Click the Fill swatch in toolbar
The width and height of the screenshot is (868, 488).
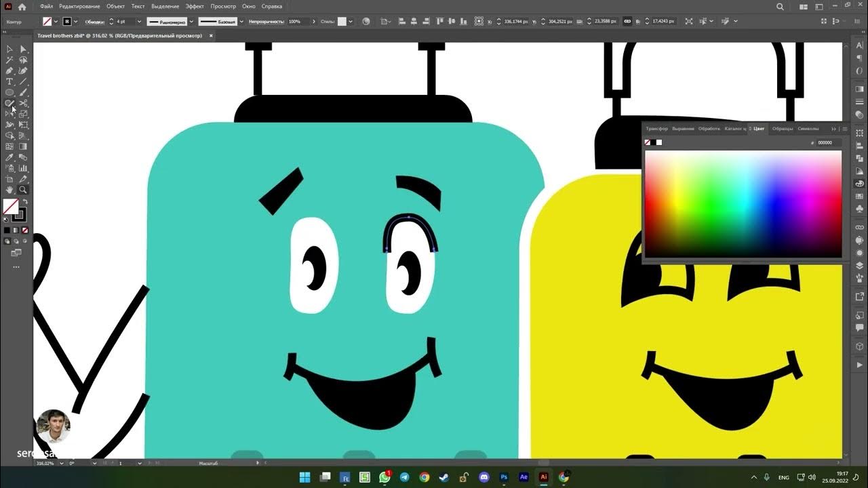11,207
